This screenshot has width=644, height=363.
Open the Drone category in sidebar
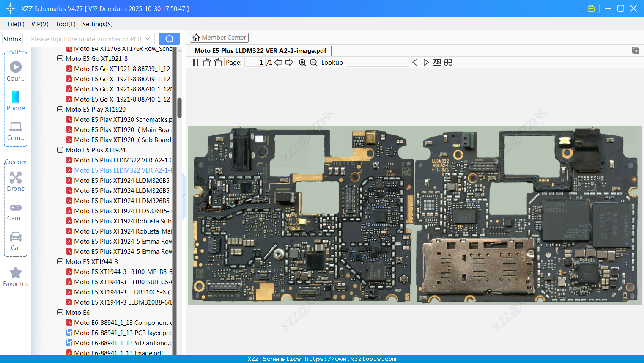click(16, 181)
